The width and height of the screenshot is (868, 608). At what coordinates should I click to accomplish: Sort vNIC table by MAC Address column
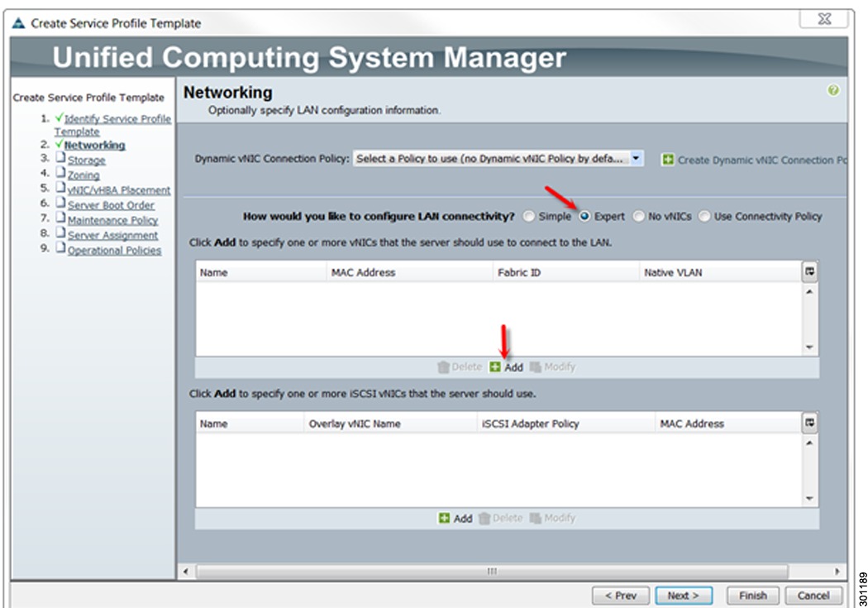(410, 272)
